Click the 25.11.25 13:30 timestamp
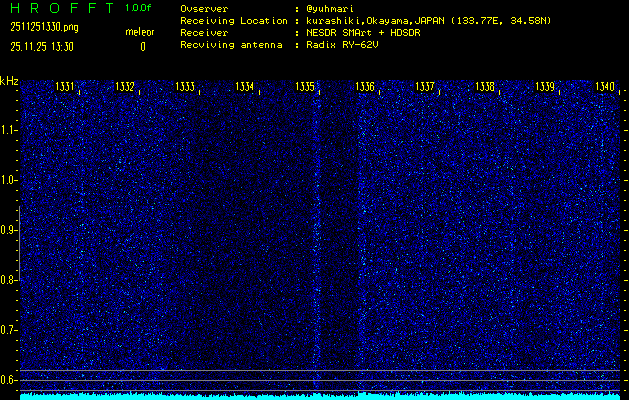Screen dimensions: 629x400 (x=42, y=46)
